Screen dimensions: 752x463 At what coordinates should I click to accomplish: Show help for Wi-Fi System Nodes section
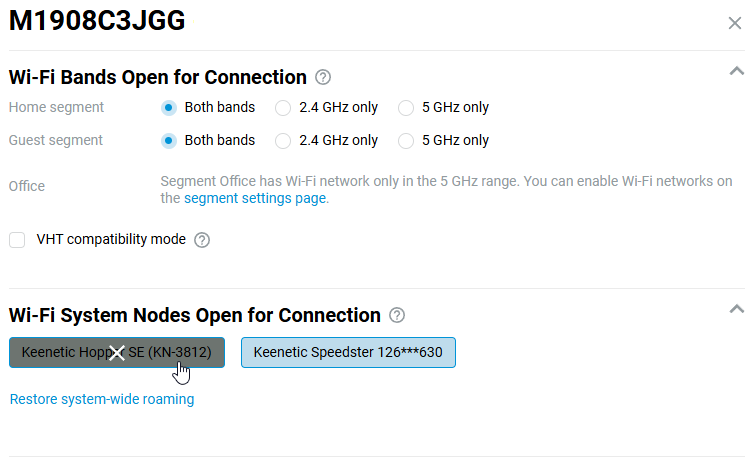click(397, 315)
